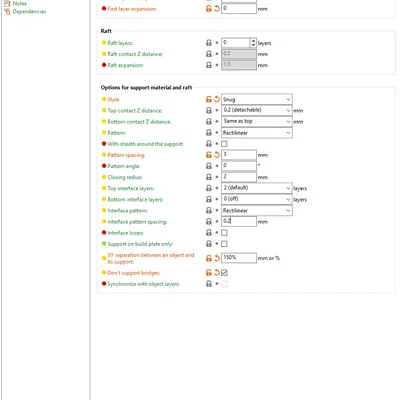
Task: Click the Pattern spacing value field
Action: [x=239, y=155]
